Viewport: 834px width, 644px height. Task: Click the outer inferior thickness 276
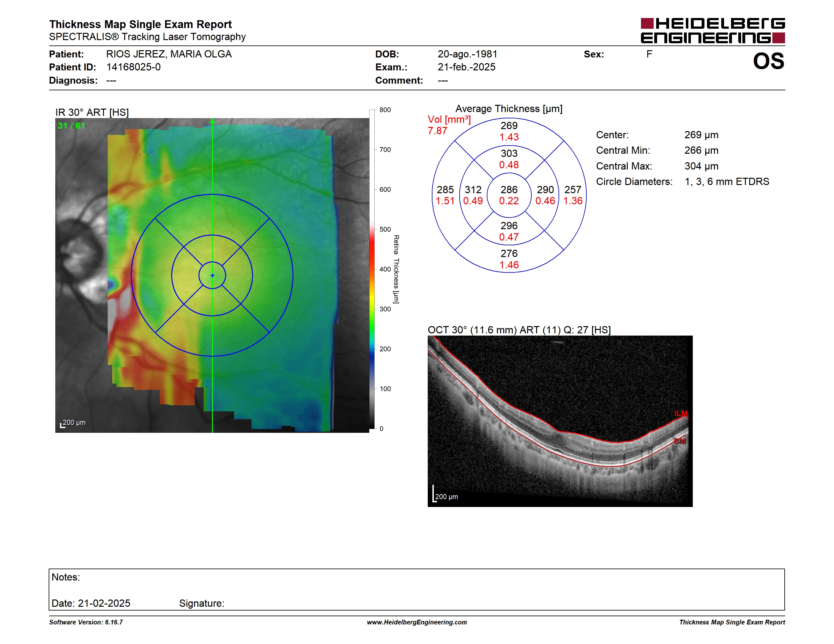pyautogui.click(x=509, y=254)
